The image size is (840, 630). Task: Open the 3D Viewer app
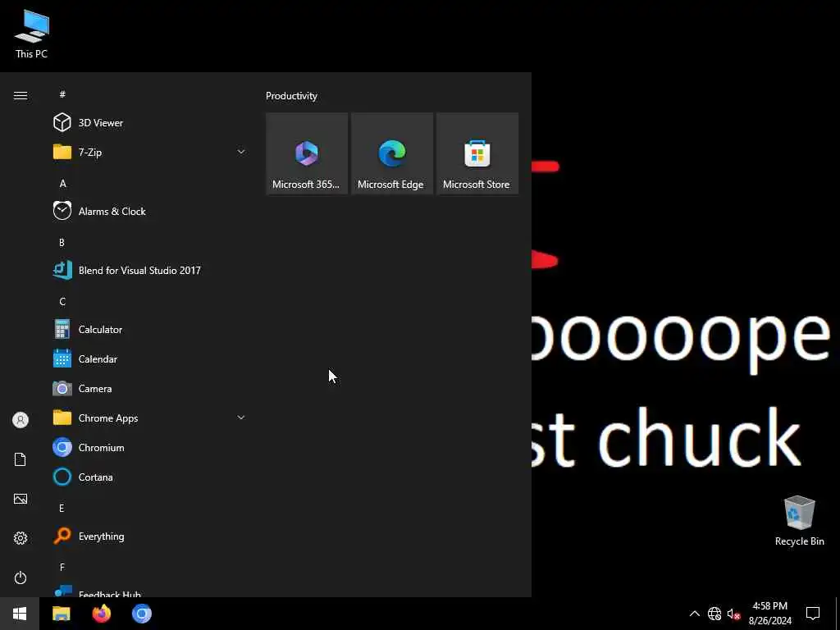tap(149, 123)
